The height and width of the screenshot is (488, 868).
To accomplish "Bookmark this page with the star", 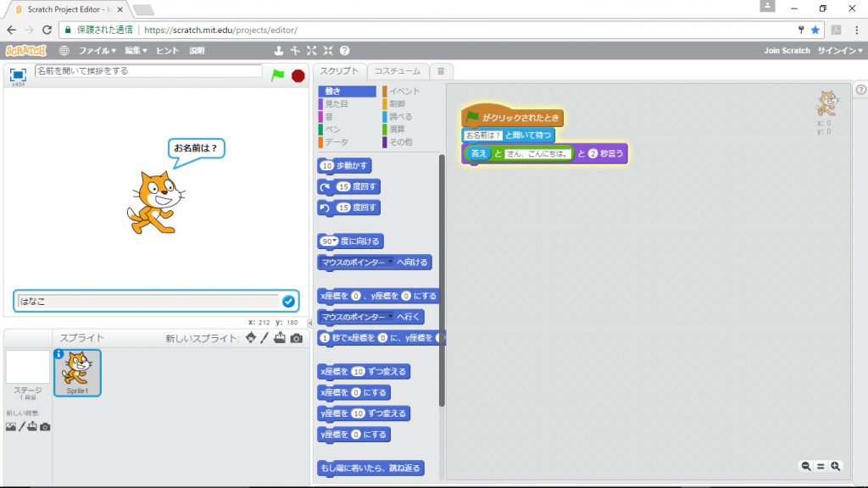I will point(815,30).
